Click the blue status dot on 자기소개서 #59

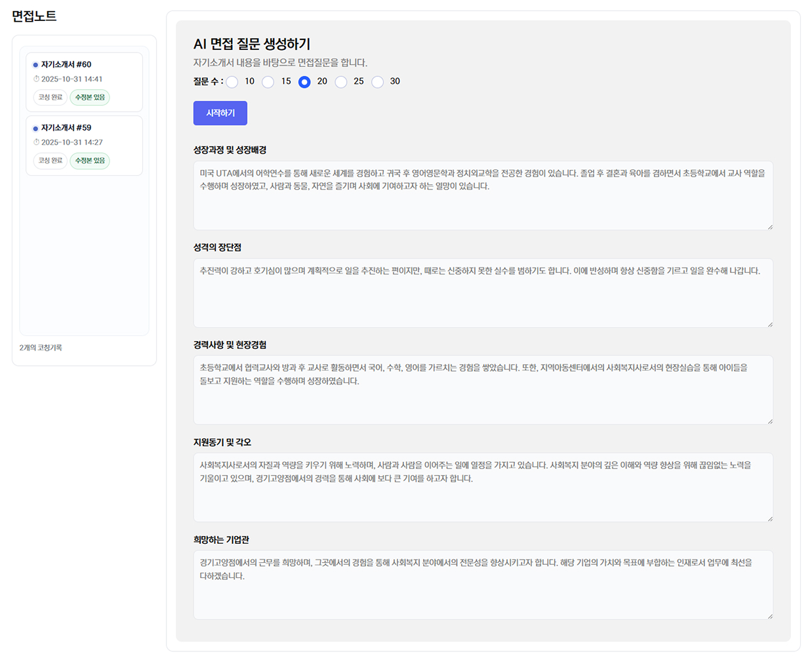tap(35, 127)
